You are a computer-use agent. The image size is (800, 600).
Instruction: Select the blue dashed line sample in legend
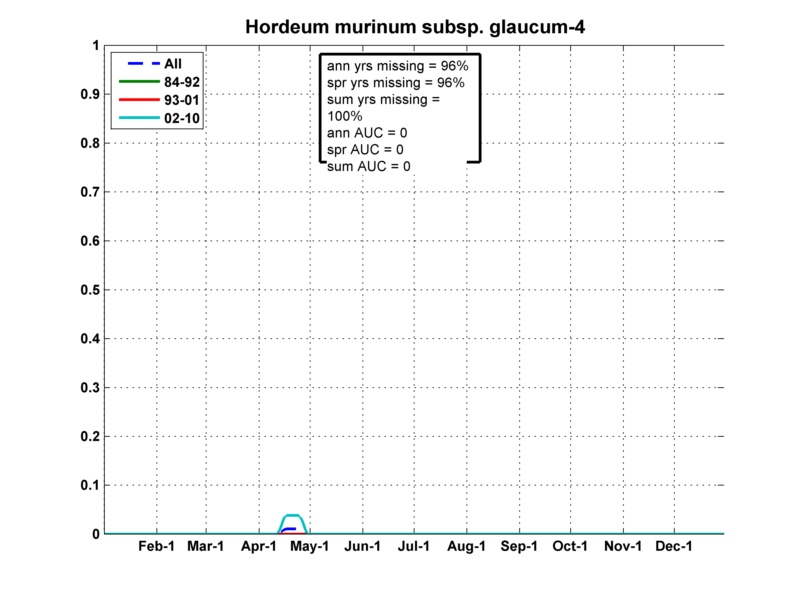[x=133, y=63]
